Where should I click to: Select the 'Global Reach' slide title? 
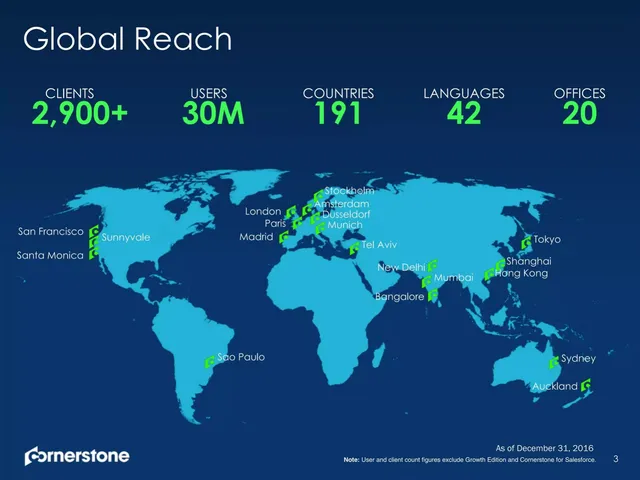point(127,39)
